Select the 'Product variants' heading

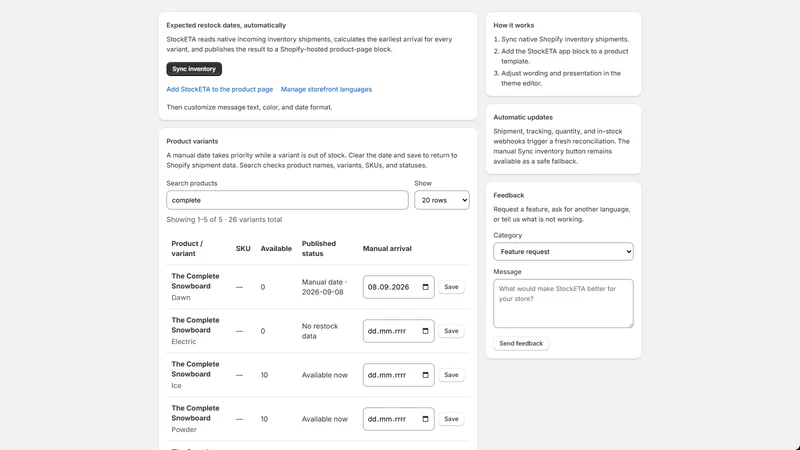pos(192,141)
